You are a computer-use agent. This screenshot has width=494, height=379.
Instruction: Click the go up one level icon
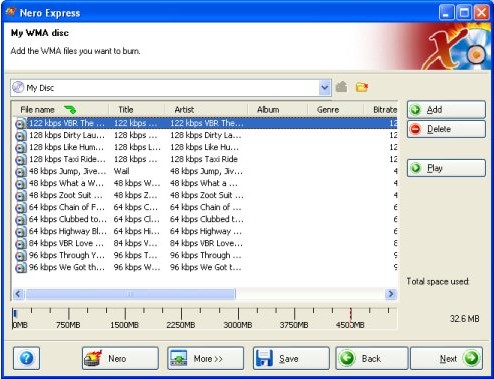click(341, 87)
